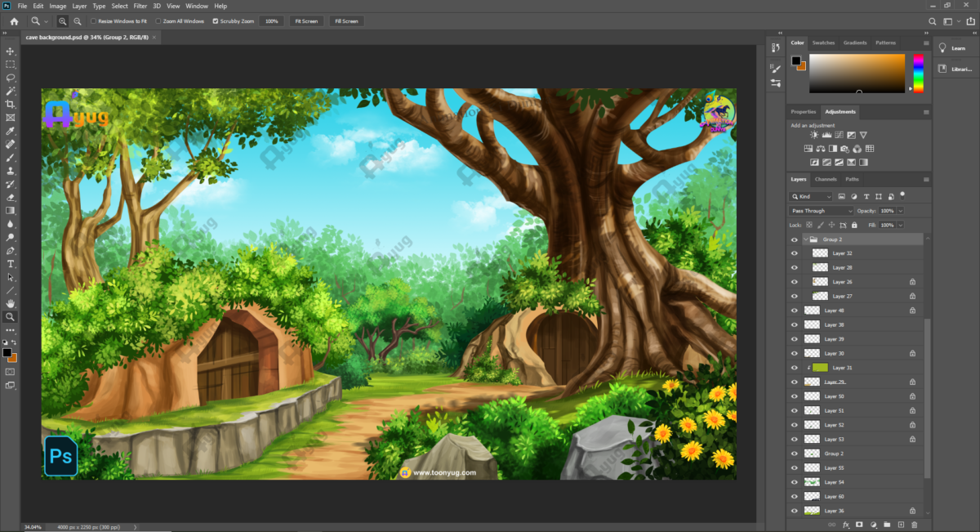Select the Zoom tool in the toolbox
The width and height of the screenshot is (980, 532).
[11, 316]
